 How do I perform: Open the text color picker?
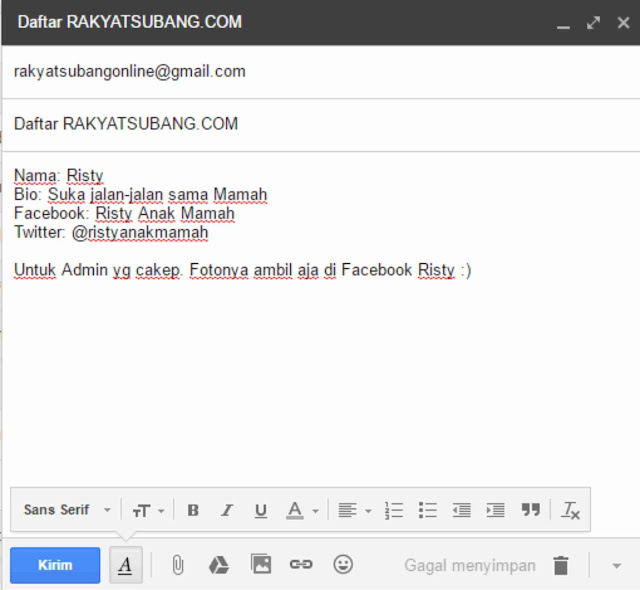pos(302,510)
